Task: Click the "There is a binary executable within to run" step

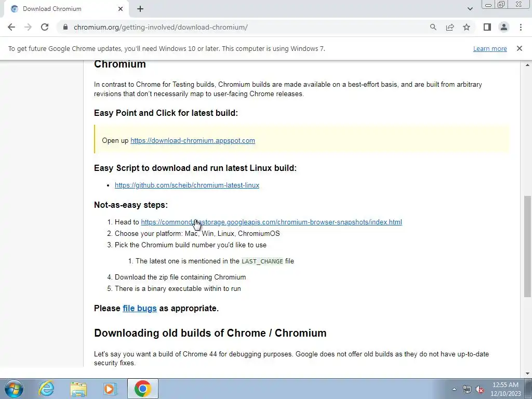Action: (178, 289)
